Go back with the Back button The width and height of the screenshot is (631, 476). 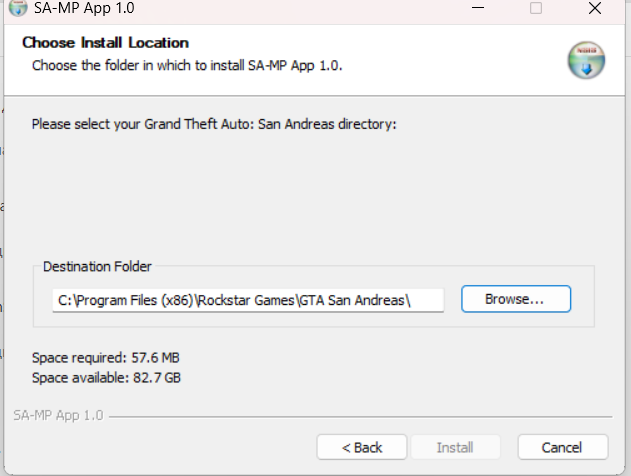tap(361, 447)
